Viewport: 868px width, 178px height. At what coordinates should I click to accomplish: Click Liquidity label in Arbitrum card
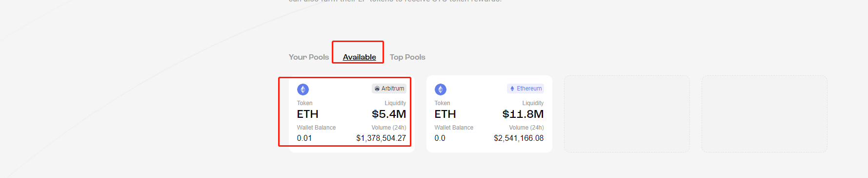[395, 103]
